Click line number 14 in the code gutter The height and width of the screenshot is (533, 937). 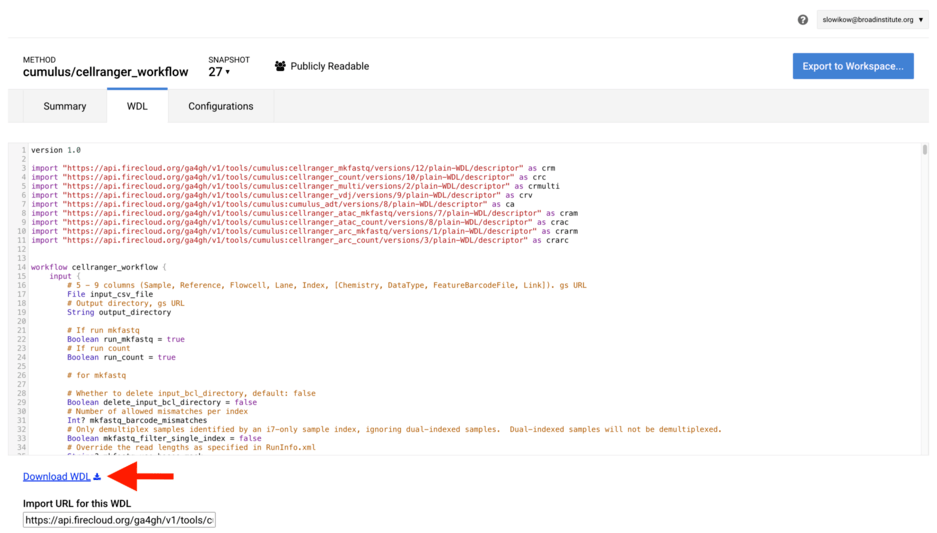tap(21, 268)
